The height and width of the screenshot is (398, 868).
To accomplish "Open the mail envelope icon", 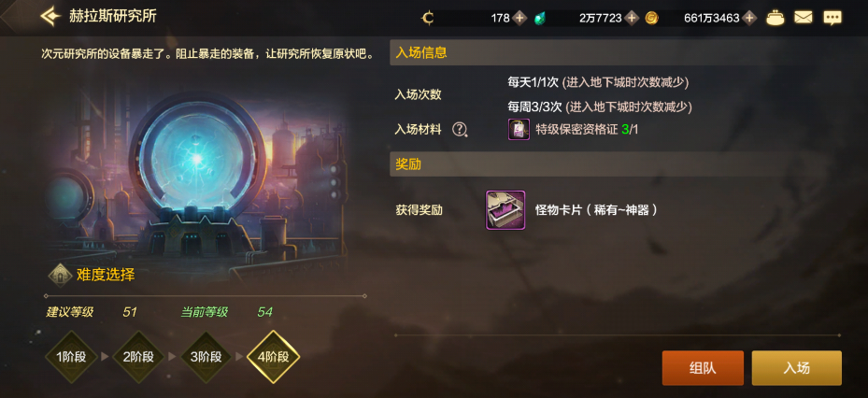I will click(804, 19).
